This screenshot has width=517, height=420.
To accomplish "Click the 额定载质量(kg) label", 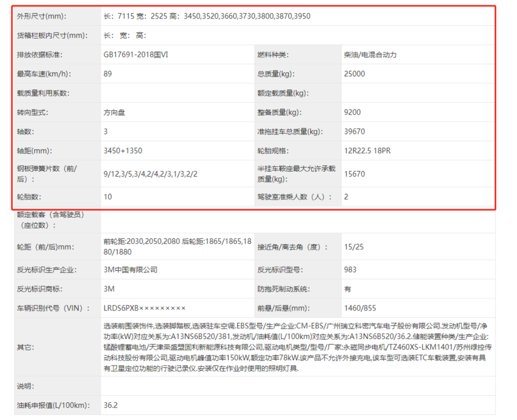I will 283,93.
